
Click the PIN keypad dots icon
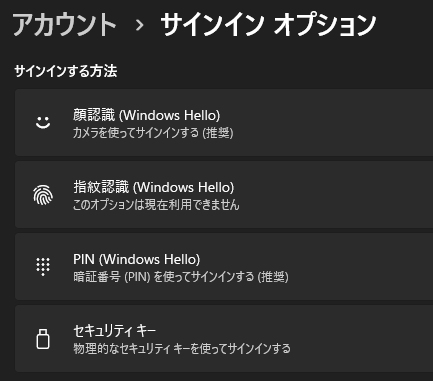click(43, 267)
